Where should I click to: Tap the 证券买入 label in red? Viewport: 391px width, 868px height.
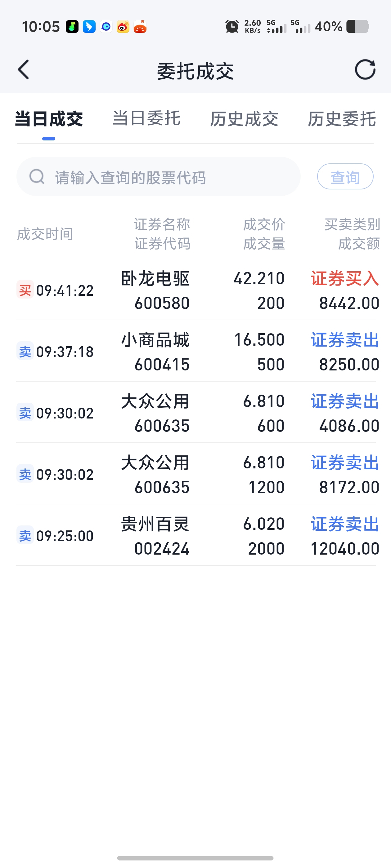pos(345,279)
